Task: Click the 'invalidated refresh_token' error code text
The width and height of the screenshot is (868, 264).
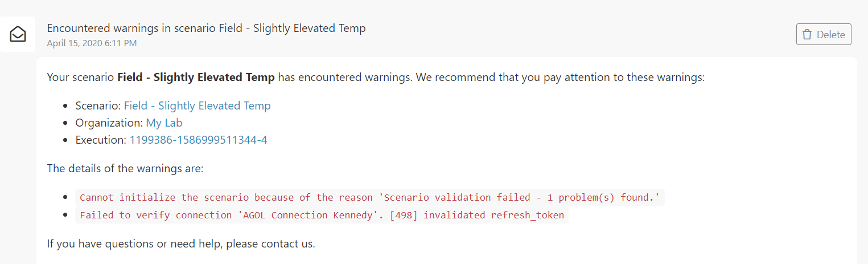Action: pos(493,215)
